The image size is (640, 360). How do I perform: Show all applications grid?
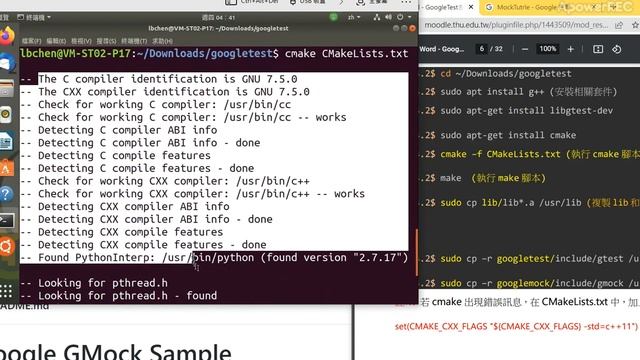6,291
